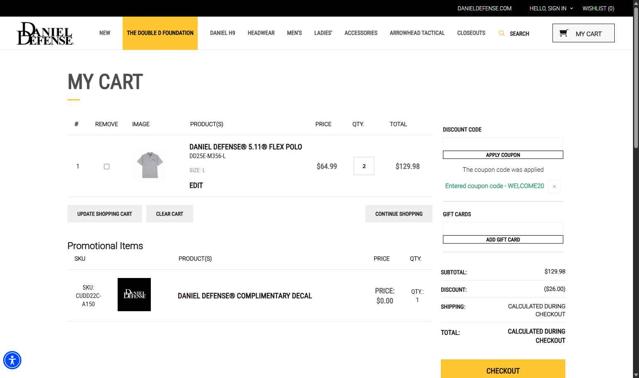Open Daniel Defense 5.11 Flex Polo product link
Viewport: 639px width, 378px height.
tap(246, 147)
